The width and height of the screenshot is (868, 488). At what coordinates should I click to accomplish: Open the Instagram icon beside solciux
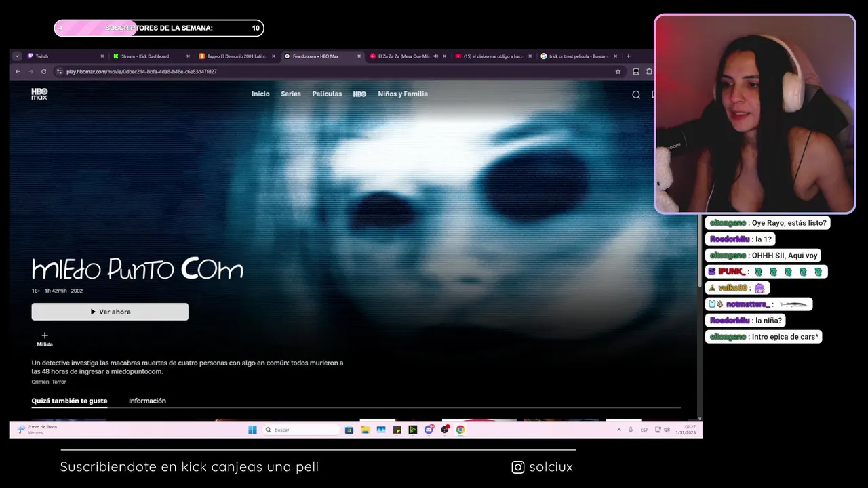point(518,467)
